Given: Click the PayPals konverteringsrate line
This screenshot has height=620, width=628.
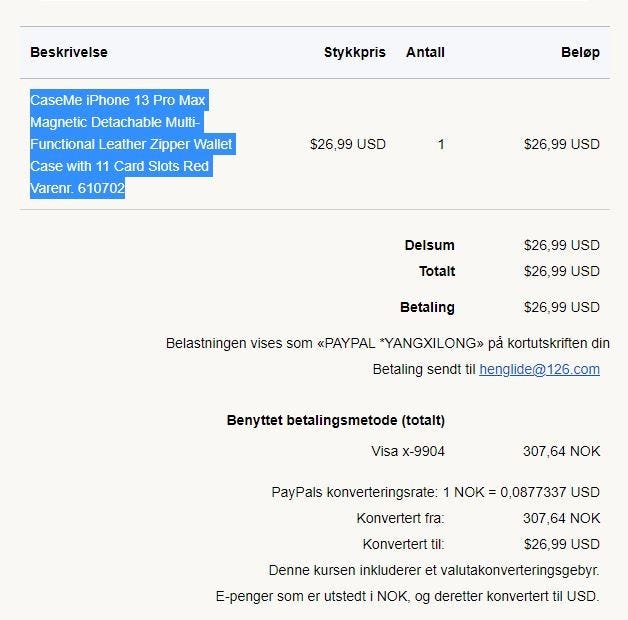Looking at the screenshot, I should coord(435,492).
